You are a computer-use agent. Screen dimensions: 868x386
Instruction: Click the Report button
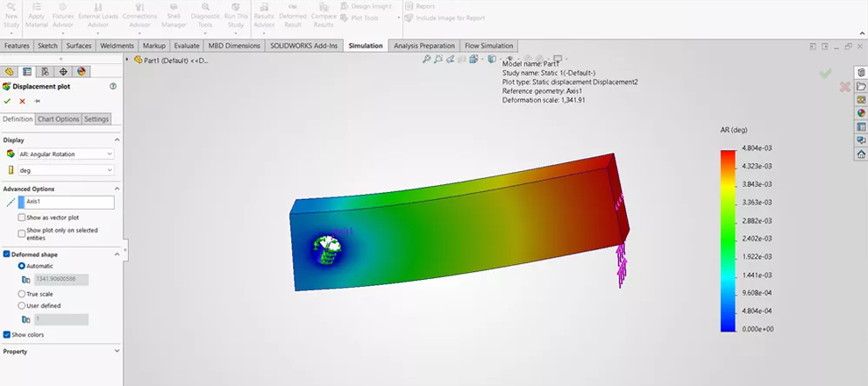click(420, 6)
